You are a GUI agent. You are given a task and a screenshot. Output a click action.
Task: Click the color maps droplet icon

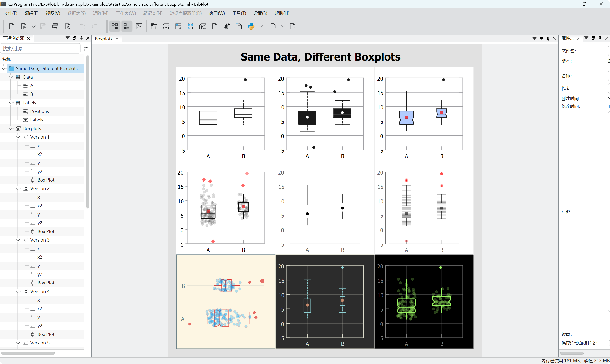227,26
